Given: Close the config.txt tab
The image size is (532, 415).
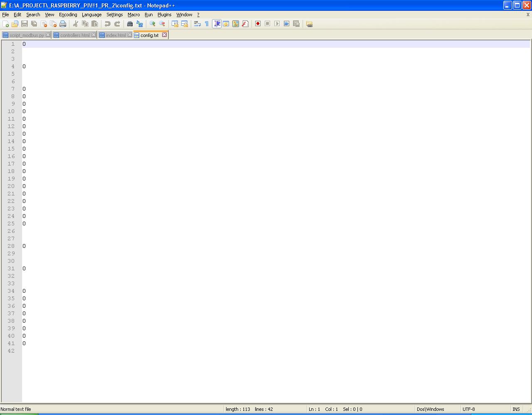Looking at the screenshot, I should point(164,35).
